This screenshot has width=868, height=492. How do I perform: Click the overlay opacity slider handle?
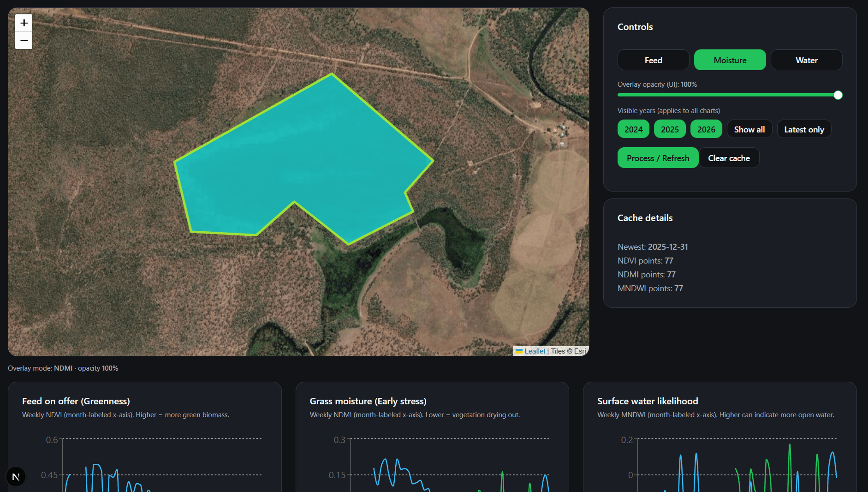coord(838,95)
